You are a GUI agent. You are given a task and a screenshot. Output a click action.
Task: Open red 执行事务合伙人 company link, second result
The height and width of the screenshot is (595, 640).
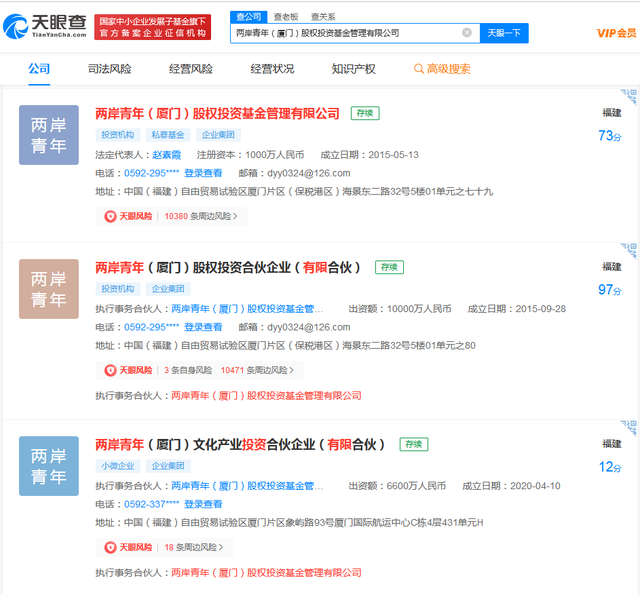point(266,395)
